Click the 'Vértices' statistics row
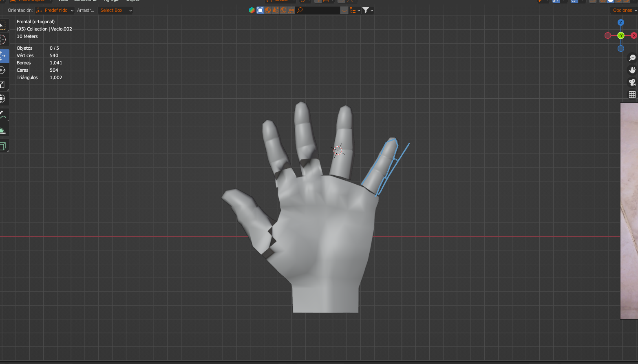This screenshot has height=364, width=638. tap(38, 55)
